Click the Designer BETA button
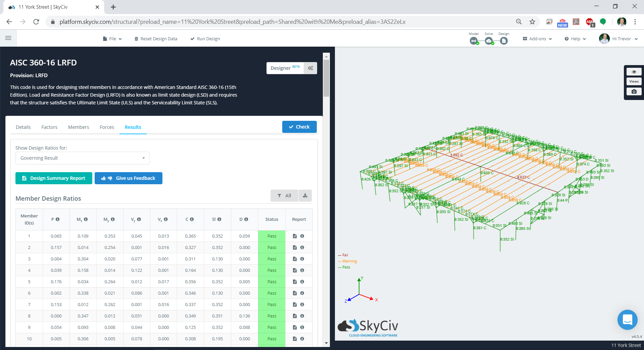Image resolution: width=644 pixels, height=350 pixels. click(x=285, y=68)
